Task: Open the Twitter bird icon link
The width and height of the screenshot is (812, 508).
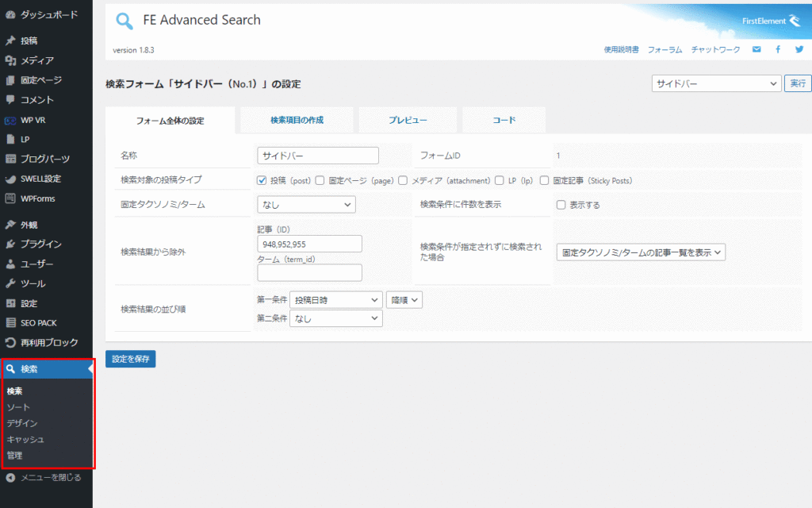Action: coord(799,49)
